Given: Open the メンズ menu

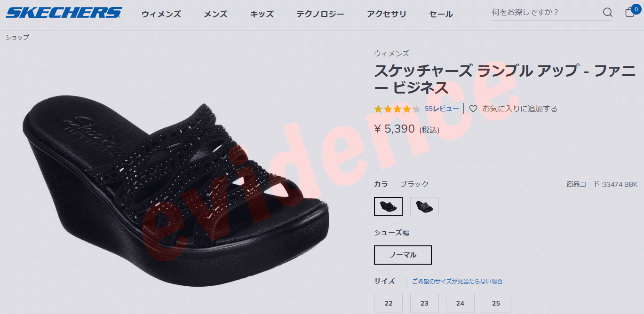Looking at the screenshot, I should [x=215, y=14].
